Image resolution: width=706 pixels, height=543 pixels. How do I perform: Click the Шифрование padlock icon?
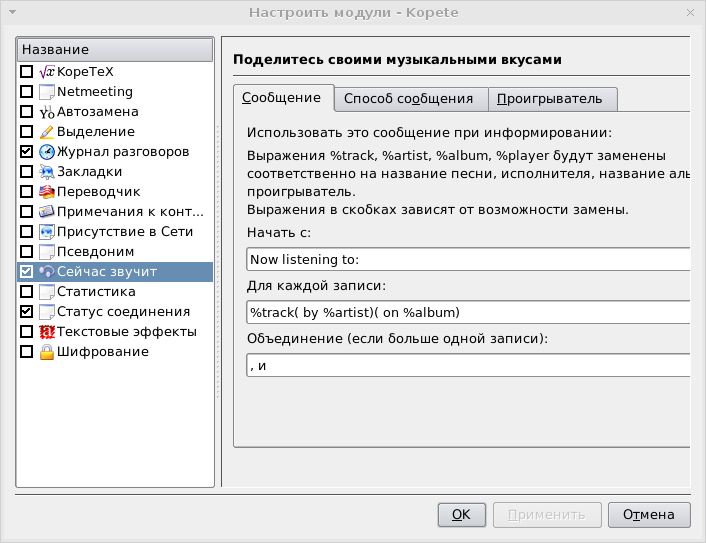click(47, 352)
